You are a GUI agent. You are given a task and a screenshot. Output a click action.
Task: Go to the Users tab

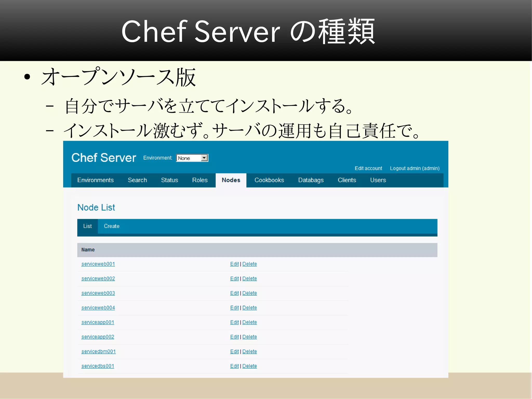click(378, 180)
